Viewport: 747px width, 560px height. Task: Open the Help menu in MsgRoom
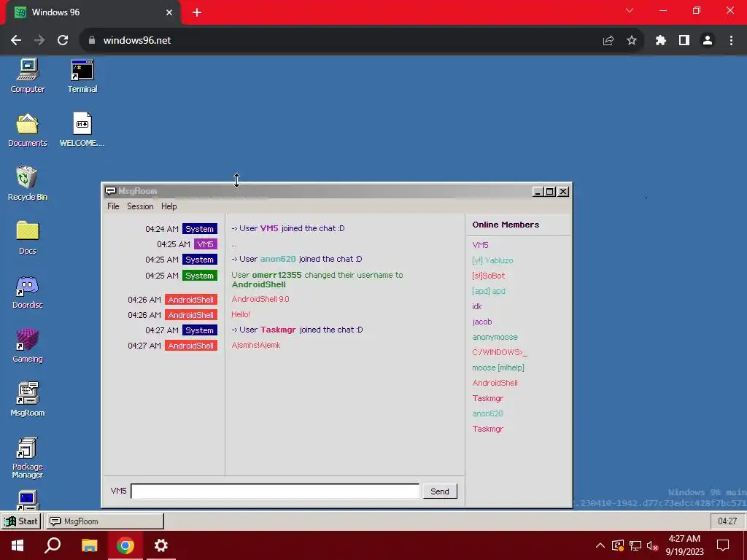(169, 206)
